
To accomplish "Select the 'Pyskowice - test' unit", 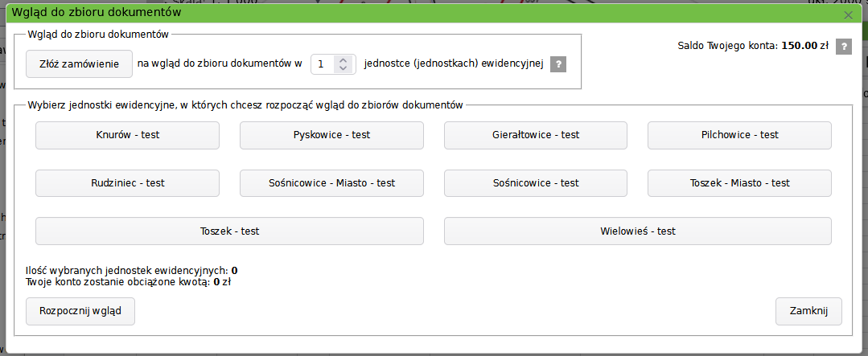I will 331,135.
